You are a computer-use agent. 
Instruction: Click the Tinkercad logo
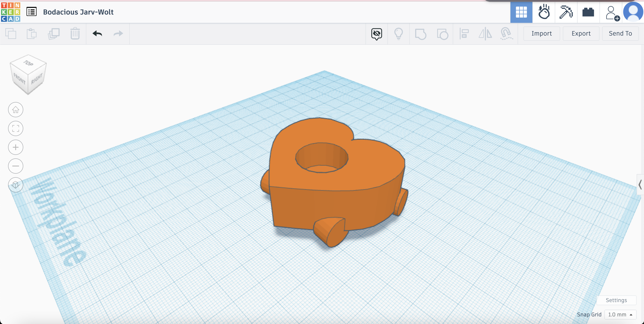[11, 12]
